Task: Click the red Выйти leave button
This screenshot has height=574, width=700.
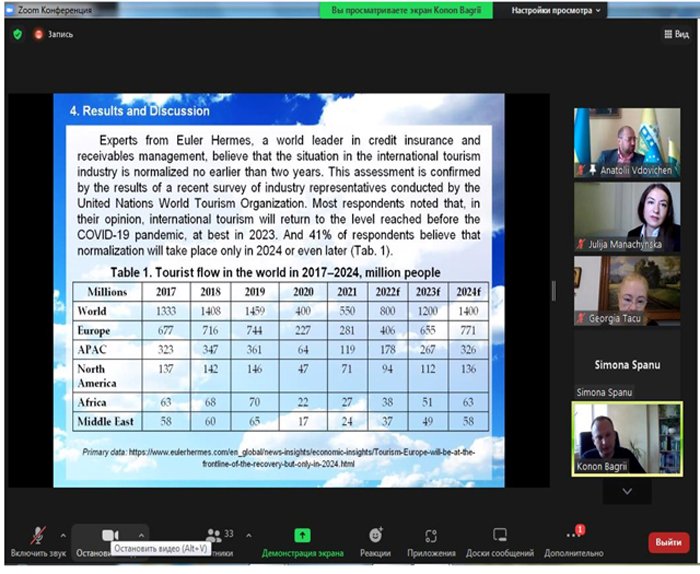Action: [x=668, y=542]
